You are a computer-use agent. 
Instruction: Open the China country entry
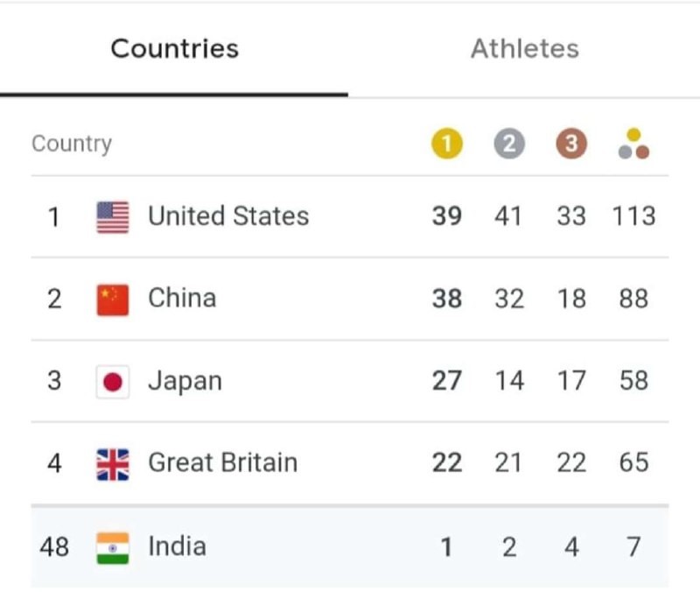point(350,299)
